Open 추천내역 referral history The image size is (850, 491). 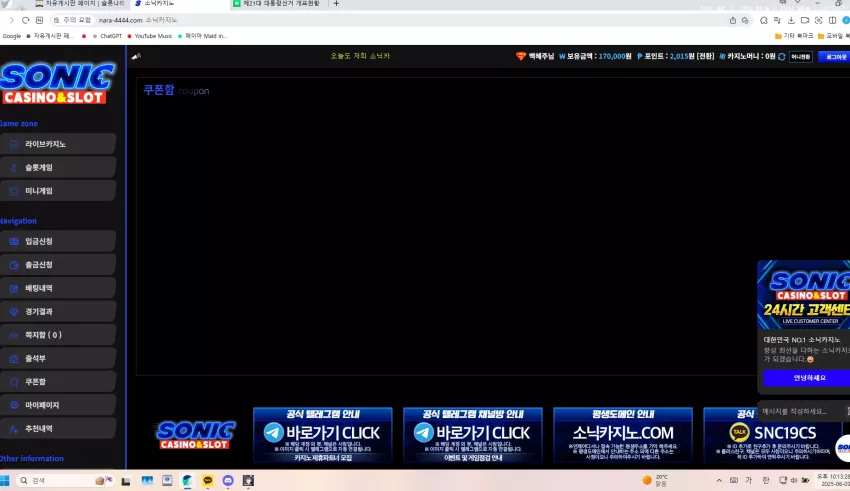pos(57,428)
